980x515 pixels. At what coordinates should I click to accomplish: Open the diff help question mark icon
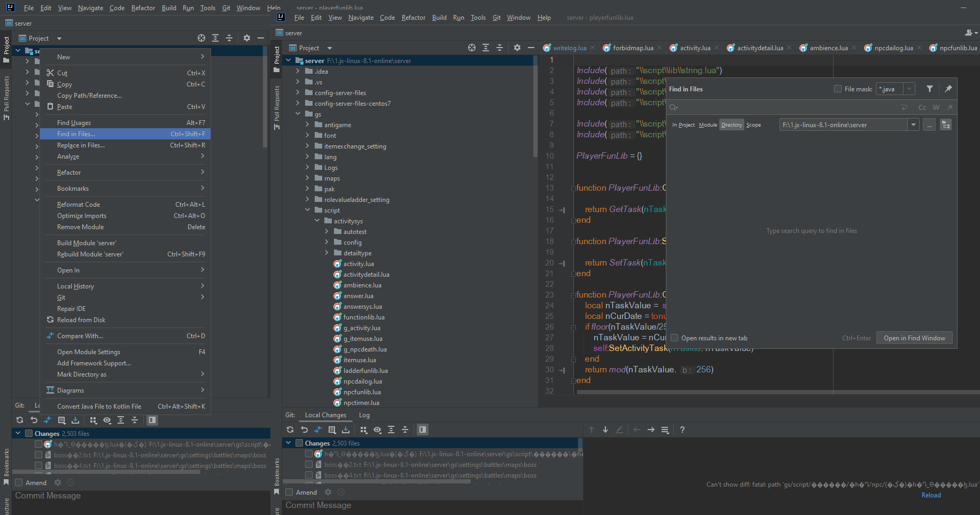(682, 430)
